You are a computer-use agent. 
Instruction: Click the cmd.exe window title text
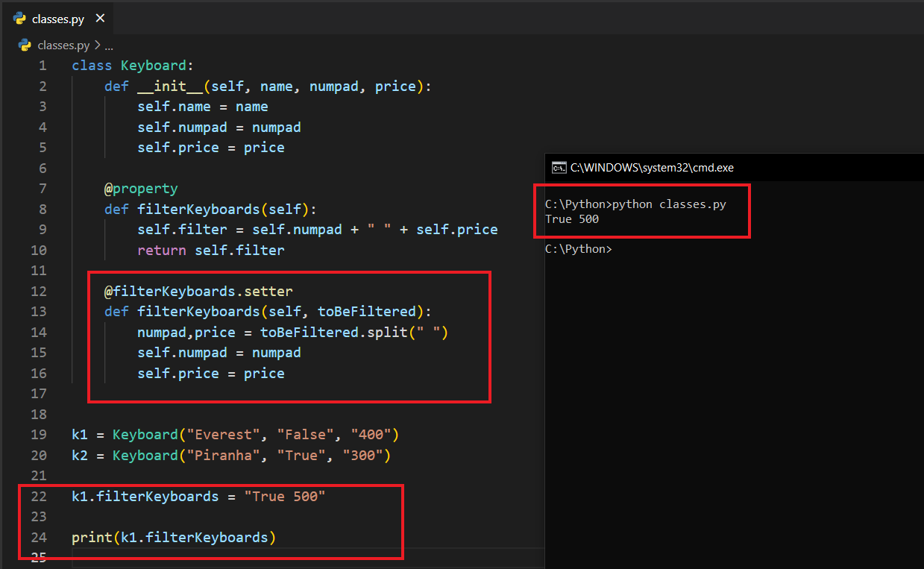pos(652,168)
